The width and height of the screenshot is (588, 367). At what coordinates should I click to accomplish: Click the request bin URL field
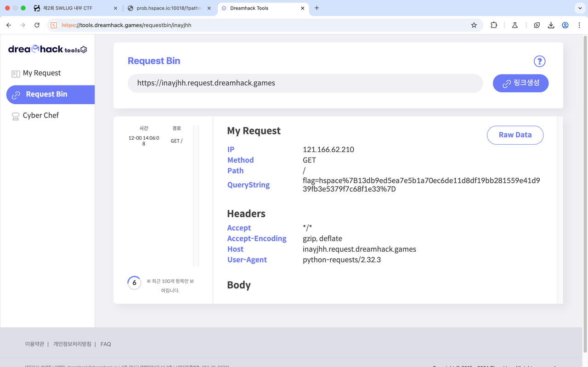coord(305,83)
